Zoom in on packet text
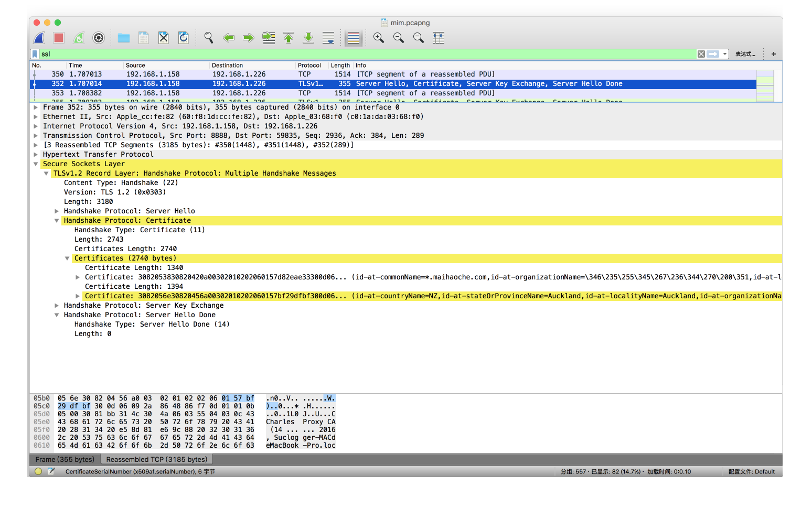The image size is (812, 519). [x=379, y=38]
